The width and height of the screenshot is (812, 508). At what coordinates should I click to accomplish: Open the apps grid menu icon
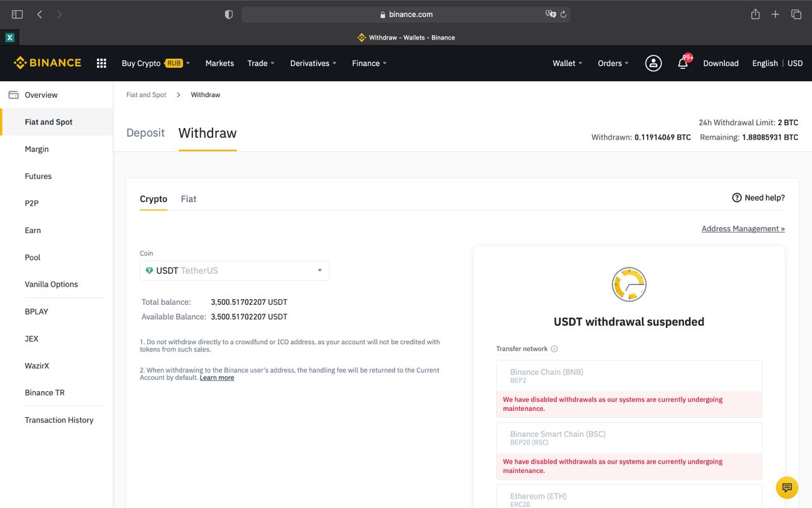pos(101,63)
